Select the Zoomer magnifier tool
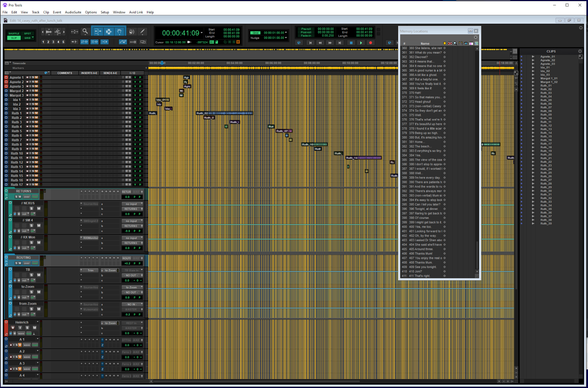 point(85,32)
